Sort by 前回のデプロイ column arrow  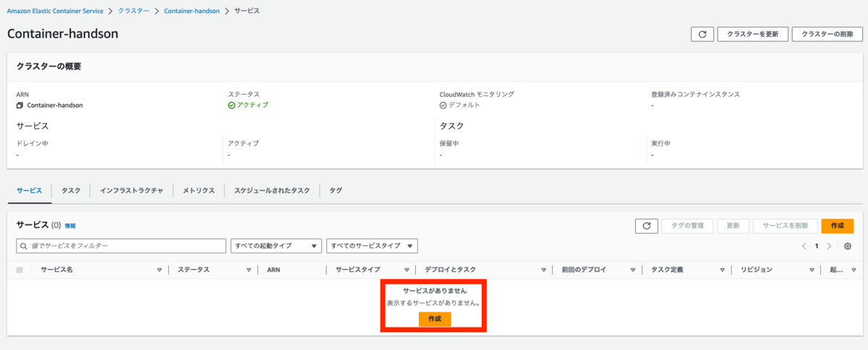pos(633,270)
